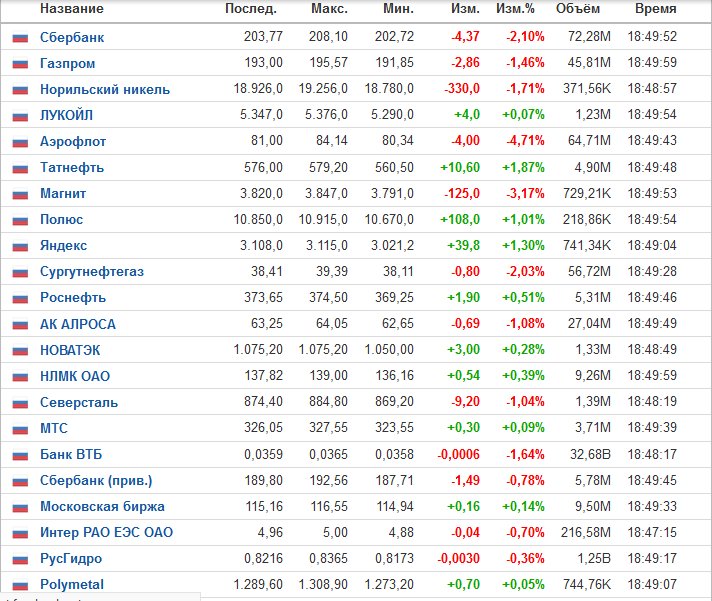712x601 pixels.
Task: Click Polymetal max value 1.308,90
Action: (323, 584)
